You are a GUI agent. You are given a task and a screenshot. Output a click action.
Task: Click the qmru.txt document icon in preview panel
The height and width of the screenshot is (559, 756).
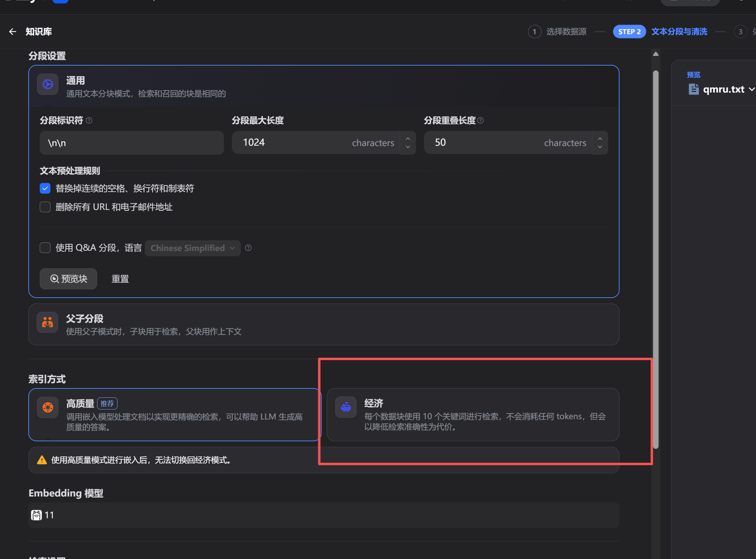694,89
